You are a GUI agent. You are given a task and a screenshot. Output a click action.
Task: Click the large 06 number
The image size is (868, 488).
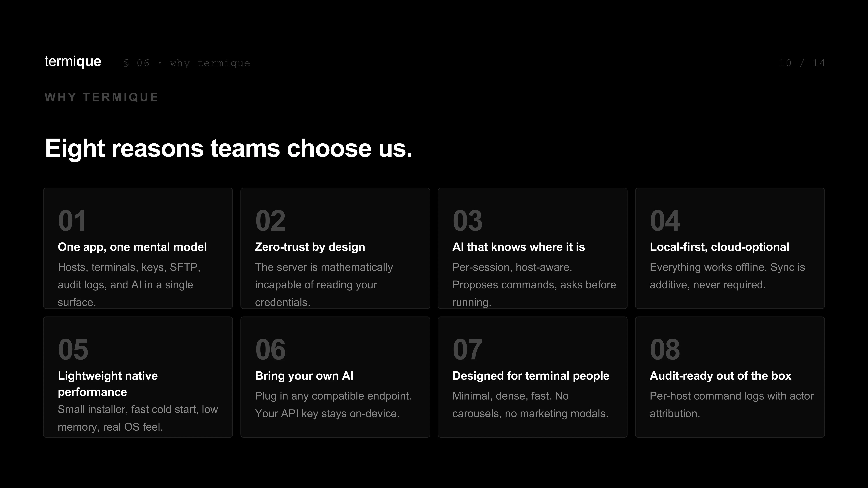click(270, 349)
